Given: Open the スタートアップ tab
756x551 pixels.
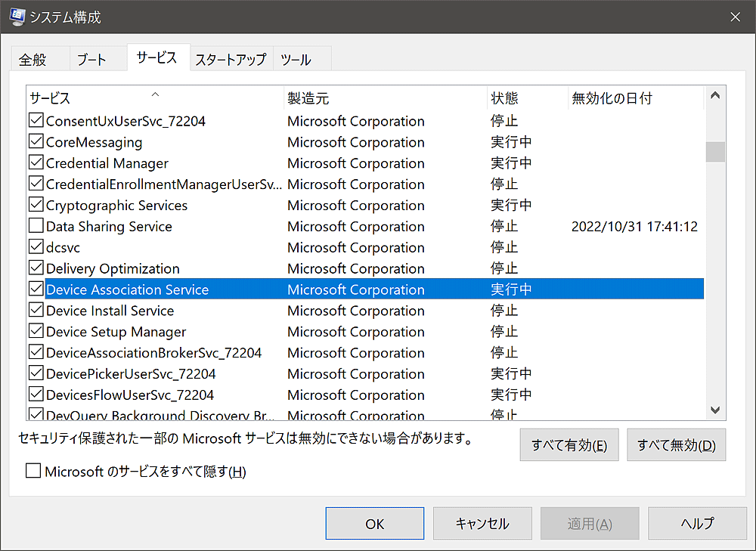Looking at the screenshot, I should point(231,60).
